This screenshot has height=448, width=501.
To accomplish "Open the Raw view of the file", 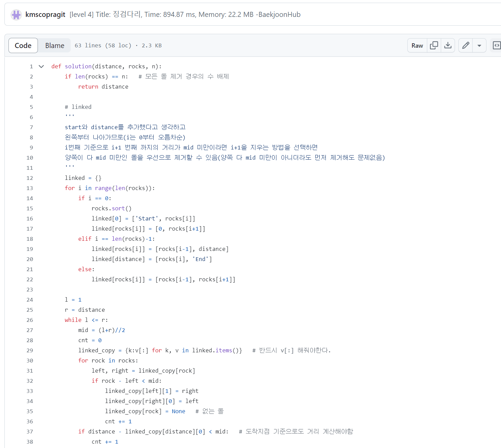I will pyautogui.click(x=417, y=45).
